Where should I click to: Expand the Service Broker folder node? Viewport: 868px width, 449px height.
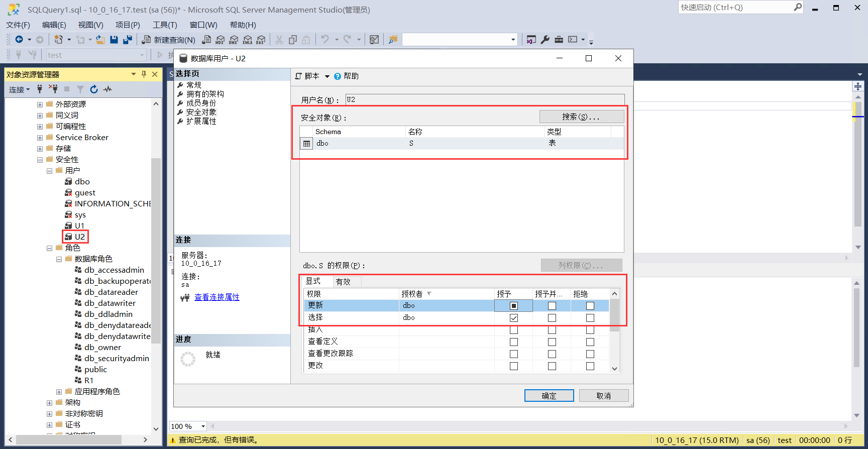tap(40, 138)
